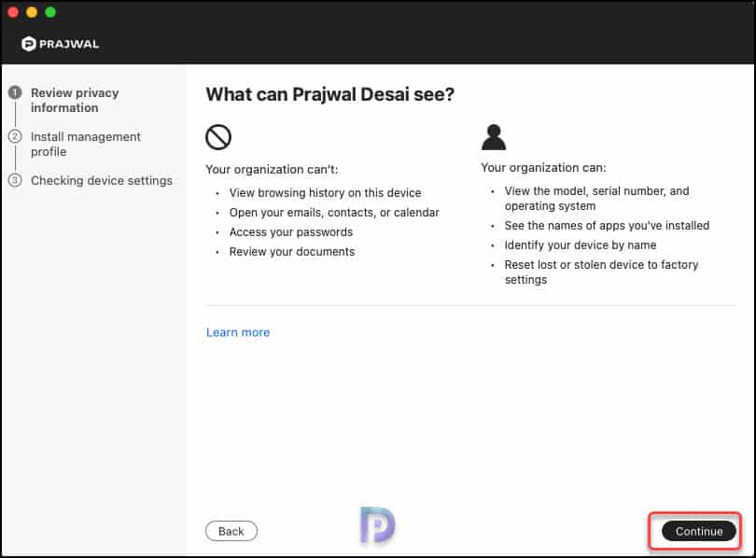The width and height of the screenshot is (756, 558).
Task: Click 'Your organization can:' label
Action: [543, 168]
